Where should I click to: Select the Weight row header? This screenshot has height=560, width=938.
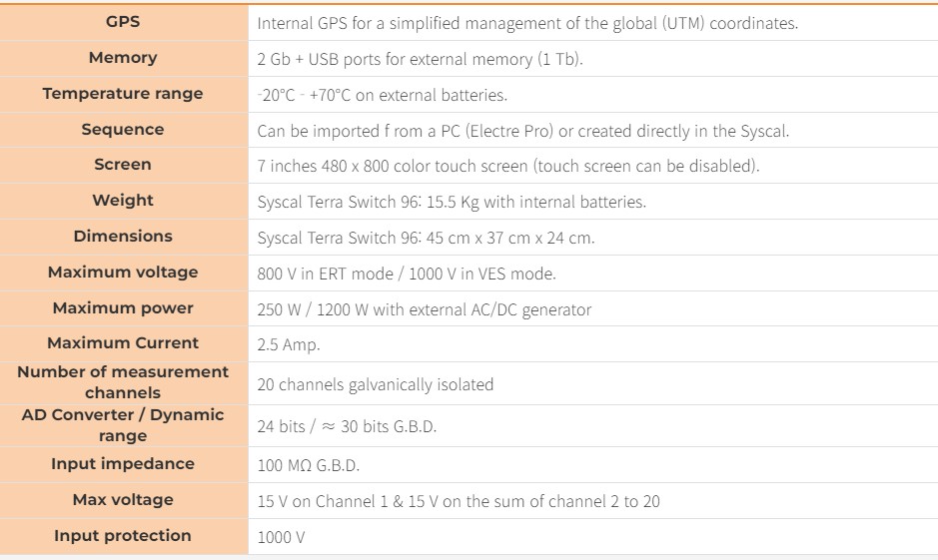pyautogui.click(x=123, y=201)
